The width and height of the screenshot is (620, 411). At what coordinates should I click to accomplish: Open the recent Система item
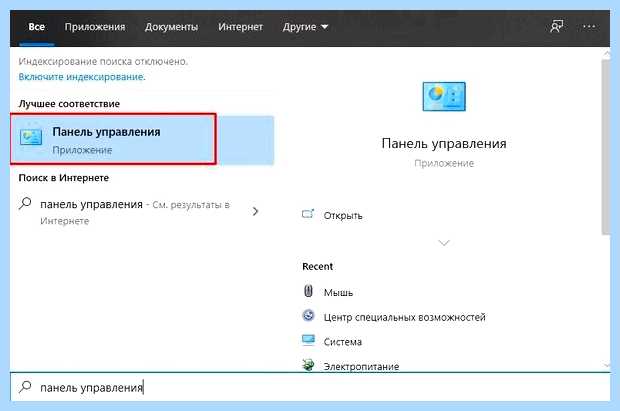click(342, 342)
